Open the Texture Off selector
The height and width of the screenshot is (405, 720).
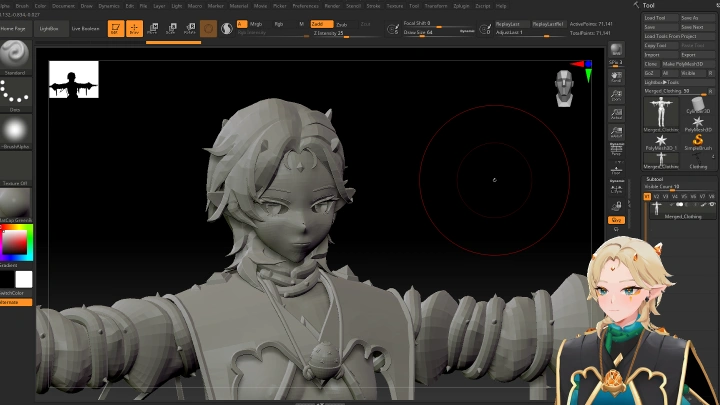click(15, 168)
